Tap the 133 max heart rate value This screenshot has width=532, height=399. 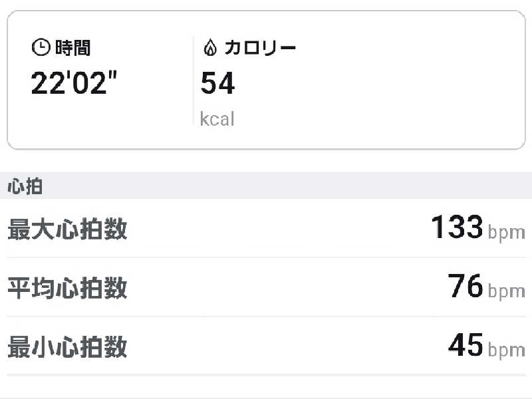coord(457,227)
